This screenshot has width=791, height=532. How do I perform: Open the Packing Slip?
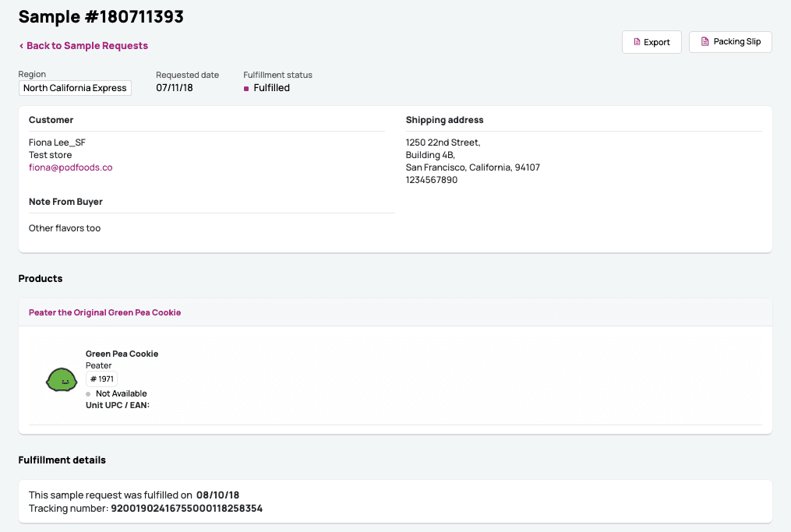[730, 42]
